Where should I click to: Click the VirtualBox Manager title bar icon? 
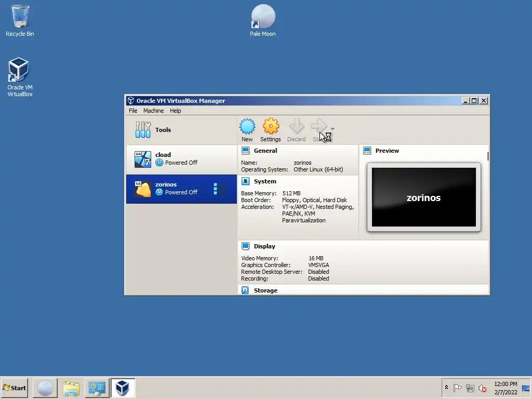click(130, 100)
